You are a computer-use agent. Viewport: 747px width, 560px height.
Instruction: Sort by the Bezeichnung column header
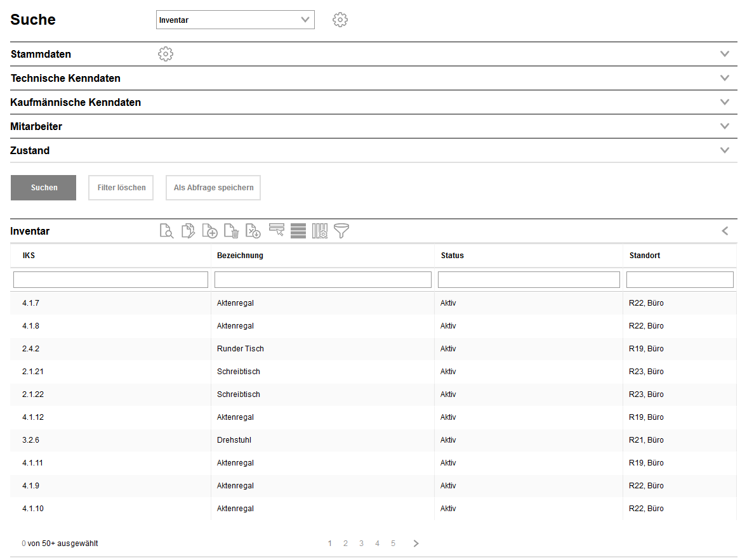pos(240,256)
